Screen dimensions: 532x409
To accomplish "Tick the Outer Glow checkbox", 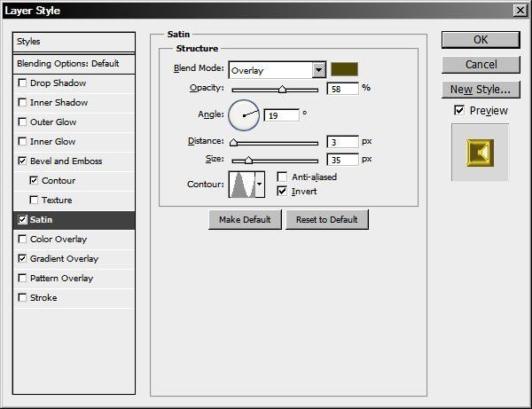I will pyautogui.click(x=22, y=122).
